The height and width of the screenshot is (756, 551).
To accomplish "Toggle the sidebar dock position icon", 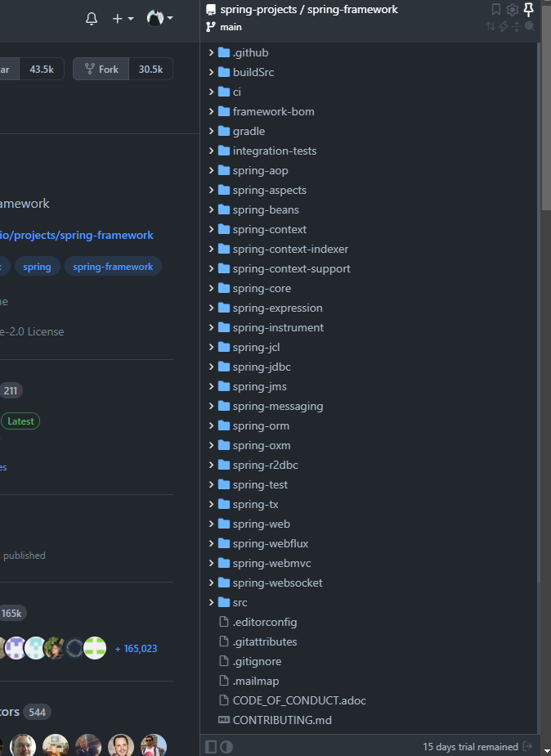I will tap(211, 747).
